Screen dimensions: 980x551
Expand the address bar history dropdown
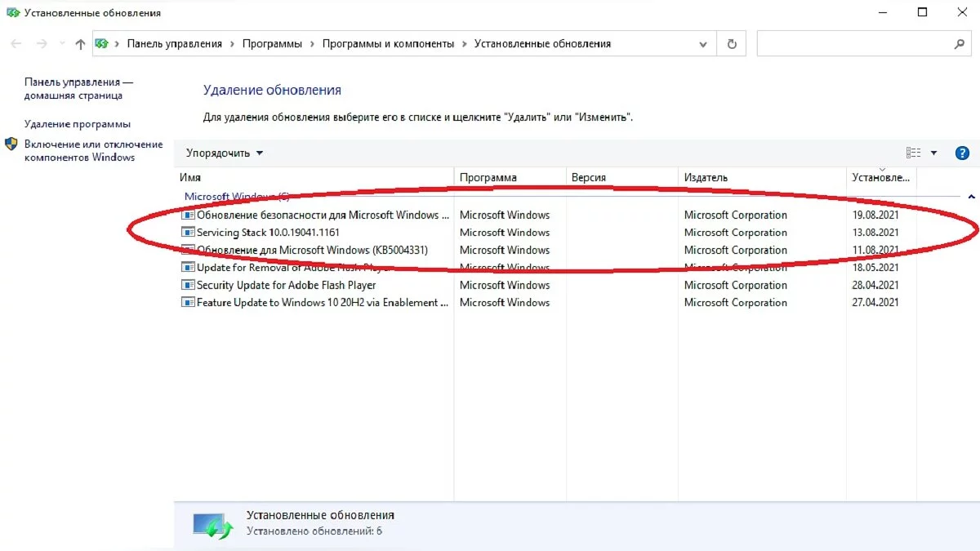click(x=703, y=44)
